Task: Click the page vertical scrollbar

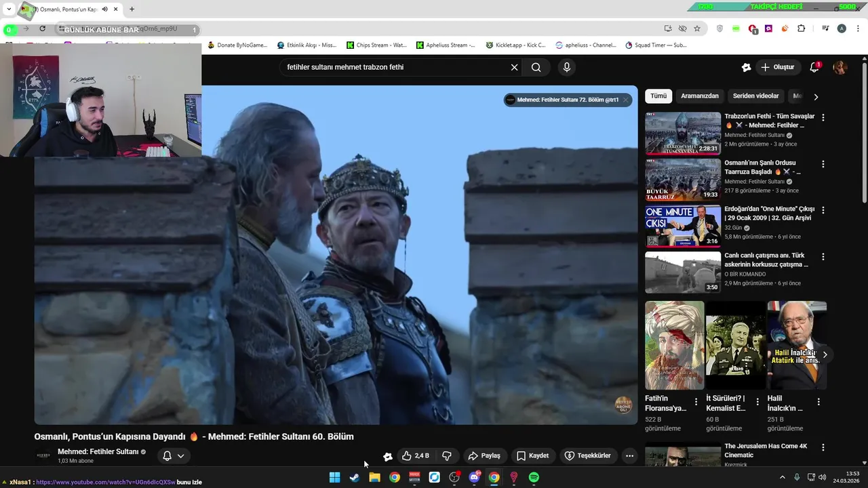Action: [x=864, y=132]
